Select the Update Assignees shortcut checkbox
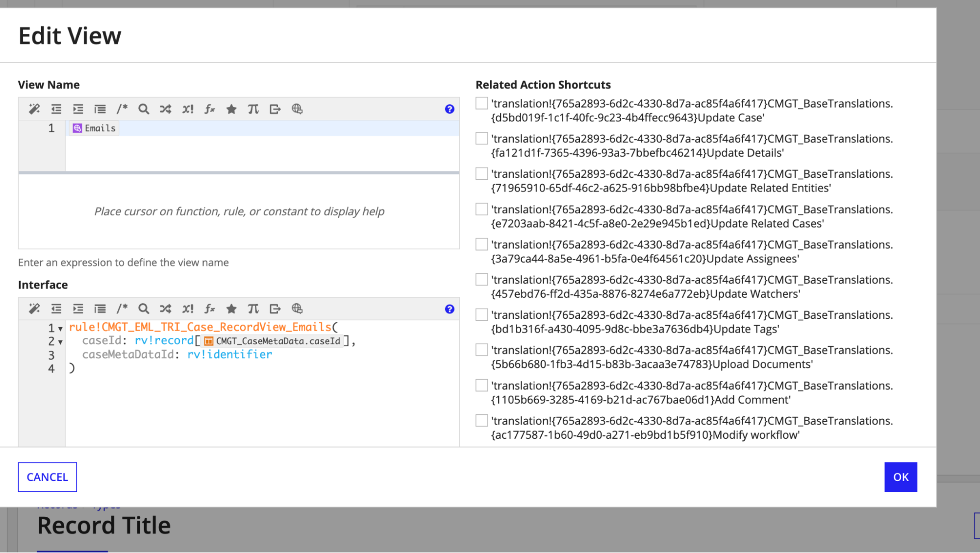980x553 pixels. point(482,244)
